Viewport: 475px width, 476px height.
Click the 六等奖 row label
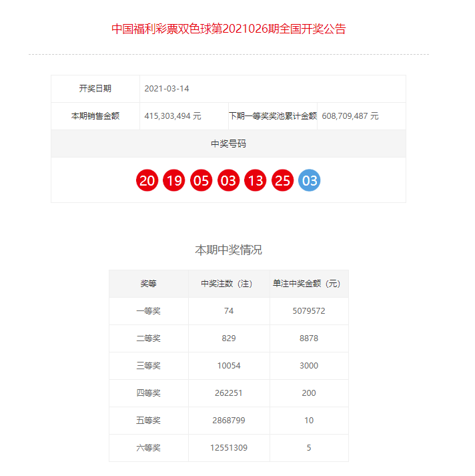click(x=149, y=448)
